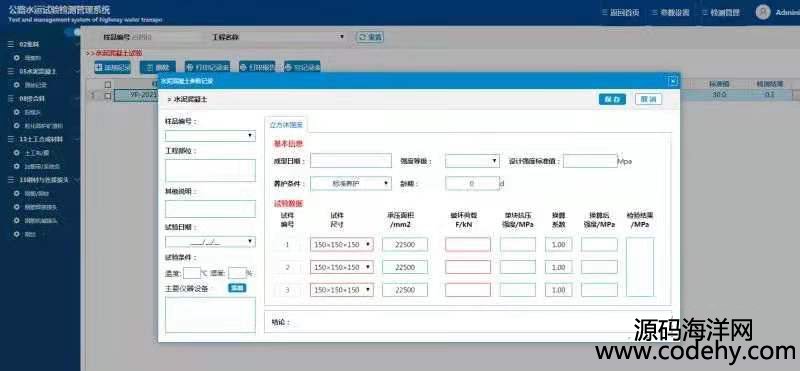This screenshot has width=800, height=371.
Task: Click the delete button in the toolbar
Action: click(x=158, y=67)
